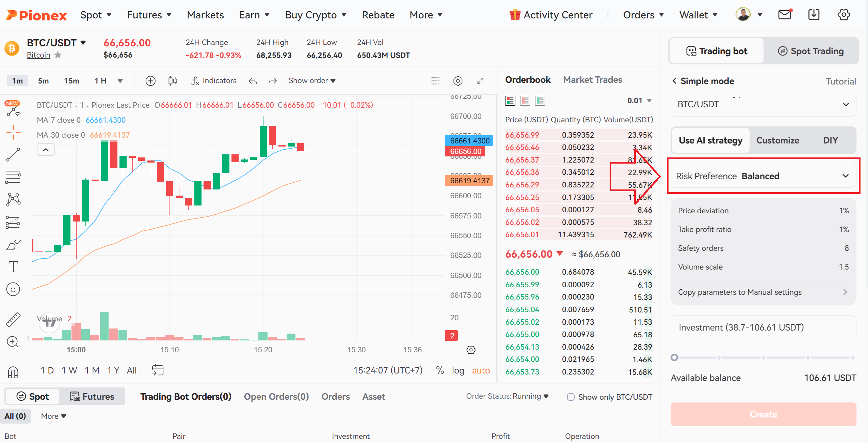The height and width of the screenshot is (443, 868).
Task: Open the Spot menu
Action: point(96,15)
